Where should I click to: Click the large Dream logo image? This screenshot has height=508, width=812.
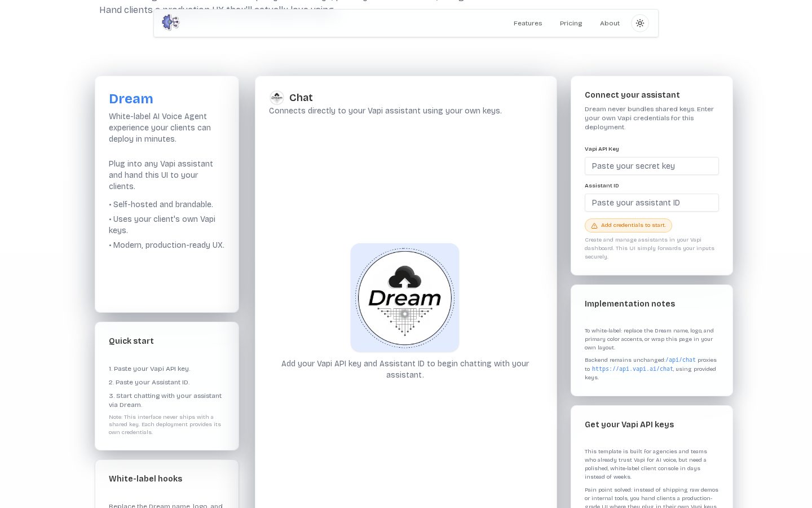coord(405,297)
